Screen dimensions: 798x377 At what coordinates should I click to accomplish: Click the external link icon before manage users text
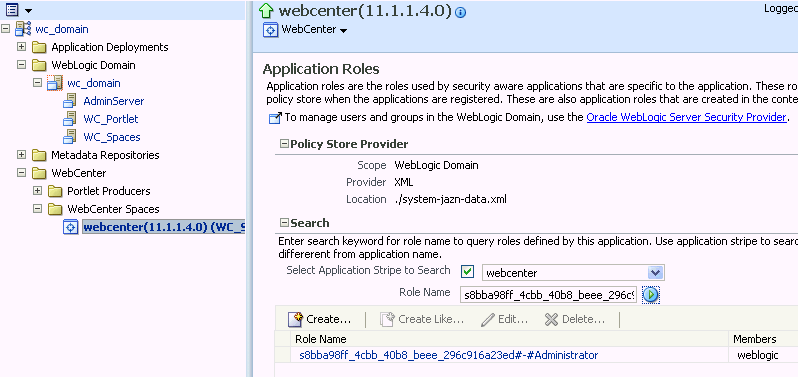click(275, 118)
